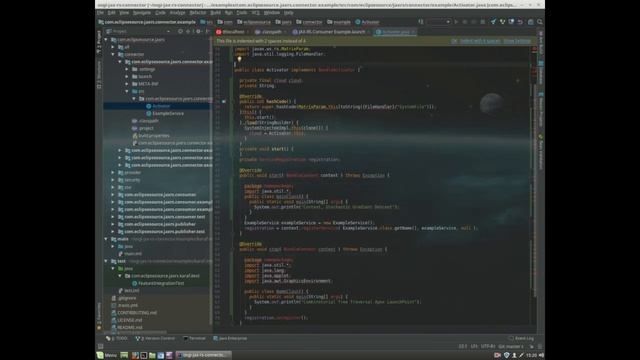Expand the security module

[x=113, y=180]
